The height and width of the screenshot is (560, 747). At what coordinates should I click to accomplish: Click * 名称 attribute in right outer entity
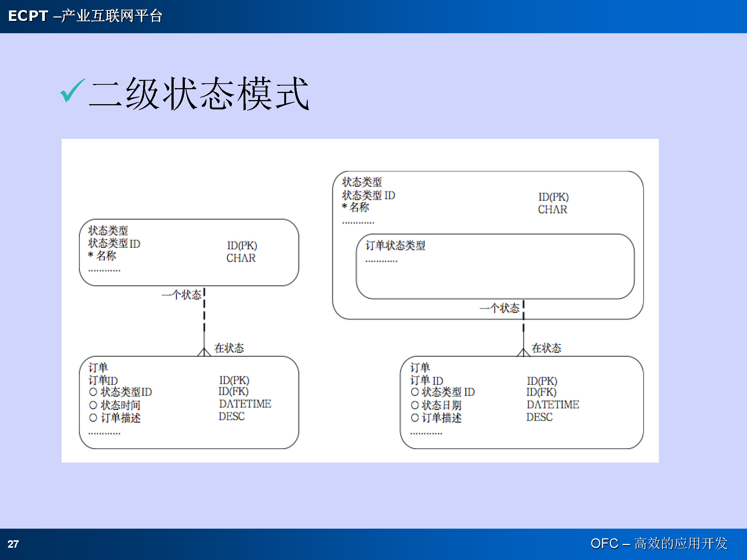click(356, 207)
